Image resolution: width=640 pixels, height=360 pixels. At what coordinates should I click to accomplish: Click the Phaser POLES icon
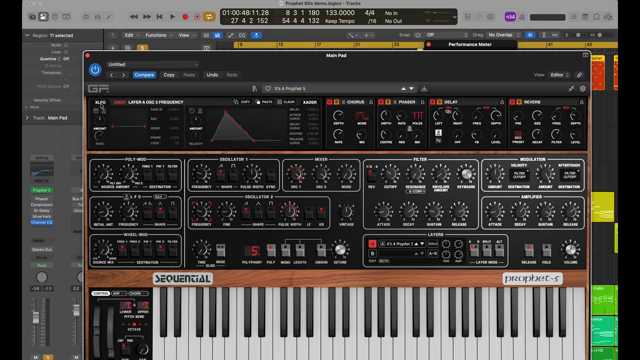click(417, 116)
